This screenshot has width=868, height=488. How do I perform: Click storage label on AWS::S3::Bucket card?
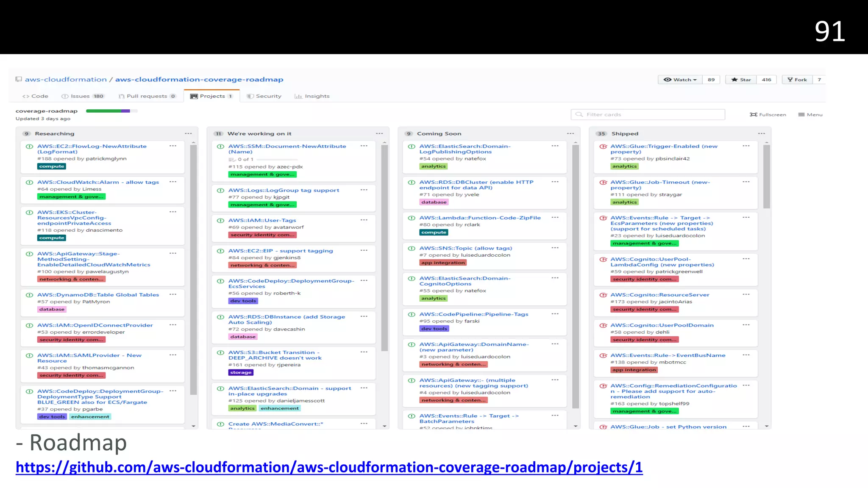pyautogui.click(x=241, y=373)
